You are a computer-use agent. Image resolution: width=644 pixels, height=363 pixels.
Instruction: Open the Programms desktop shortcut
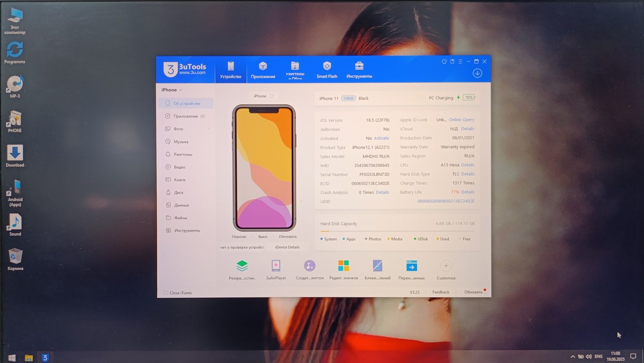pyautogui.click(x=15, y=53)
